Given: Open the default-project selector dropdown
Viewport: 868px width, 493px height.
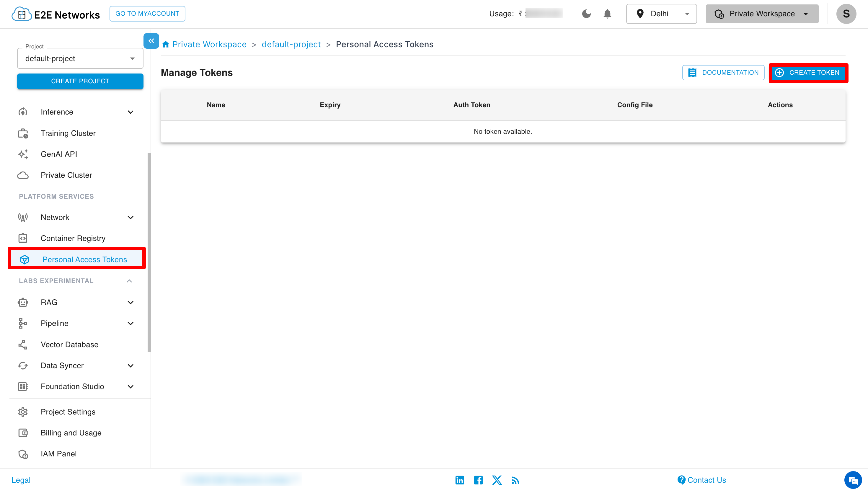Looking at the screenshot, I should tap(80, 58).
